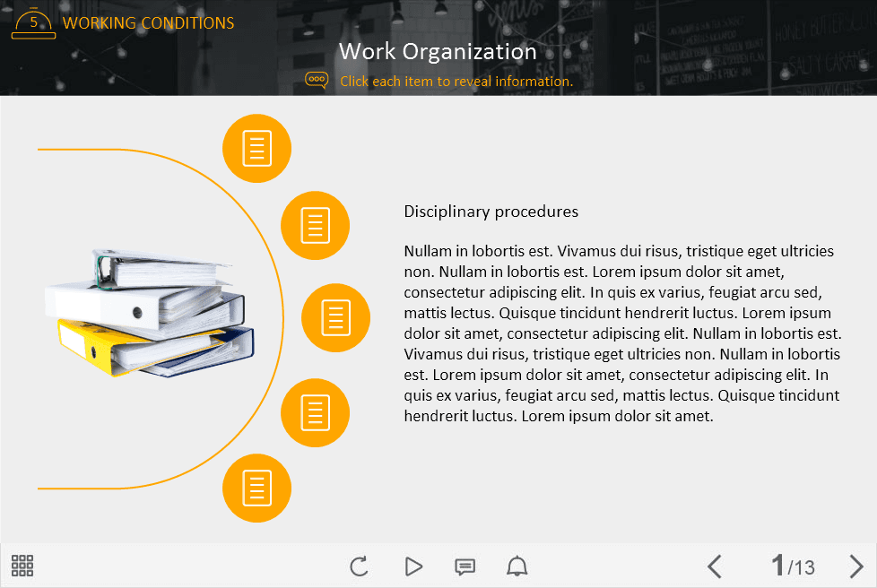This screenshot has height=588, width=877.
Task: Click the bottommost orange document circle
Action: pos(256,488)
